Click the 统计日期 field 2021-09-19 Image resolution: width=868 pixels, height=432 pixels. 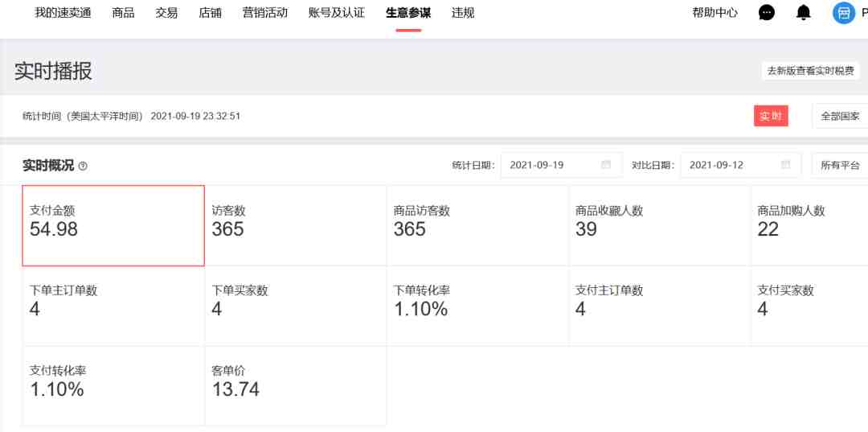tap(561, 165)
